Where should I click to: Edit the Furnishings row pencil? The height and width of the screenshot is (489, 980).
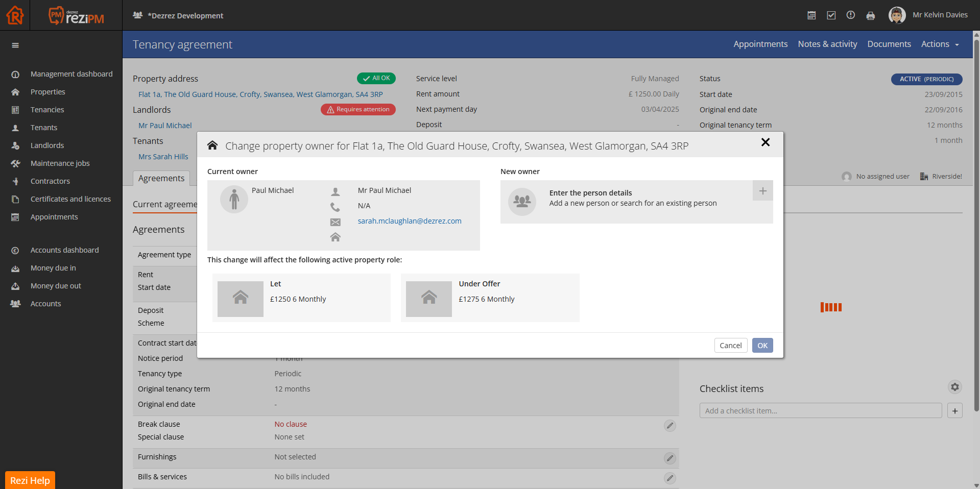click(670, 458)
